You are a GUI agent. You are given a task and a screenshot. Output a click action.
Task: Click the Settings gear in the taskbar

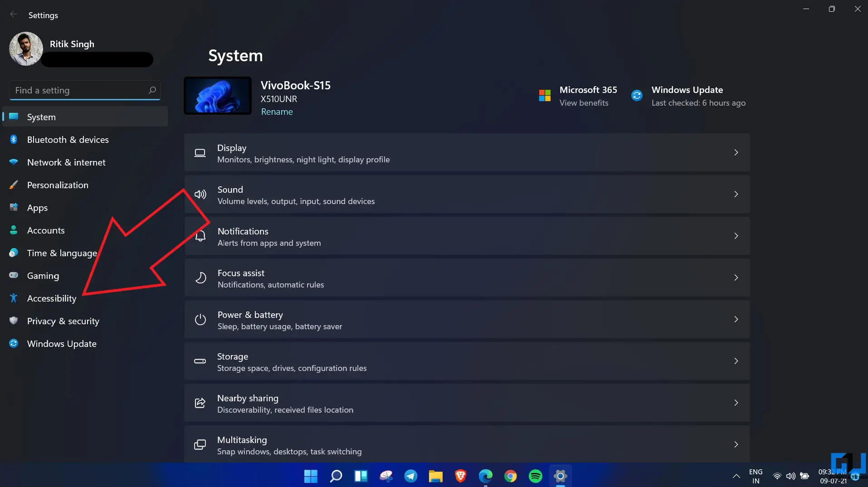pos(561,476)
